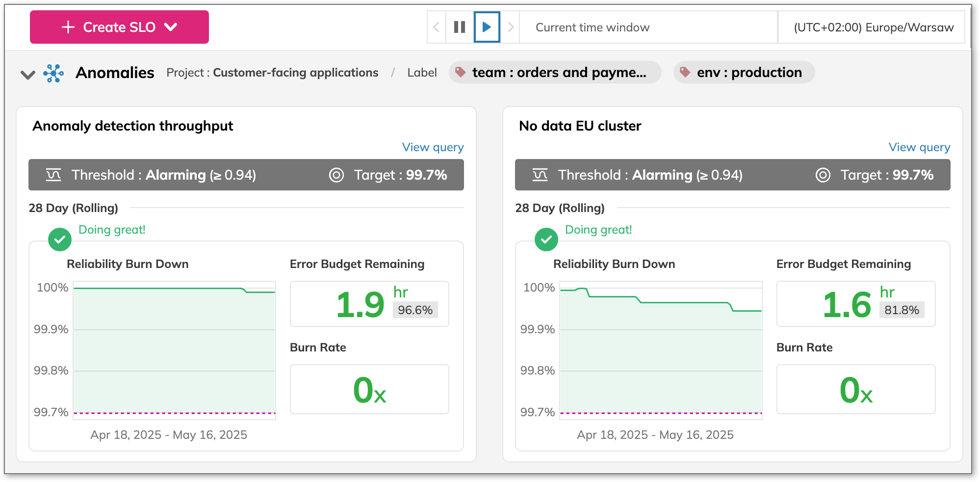View query for Anomaly detection throughput
The width and height of the screenshot is (980, 482).
pyautogui.click(x=433, y=147)
